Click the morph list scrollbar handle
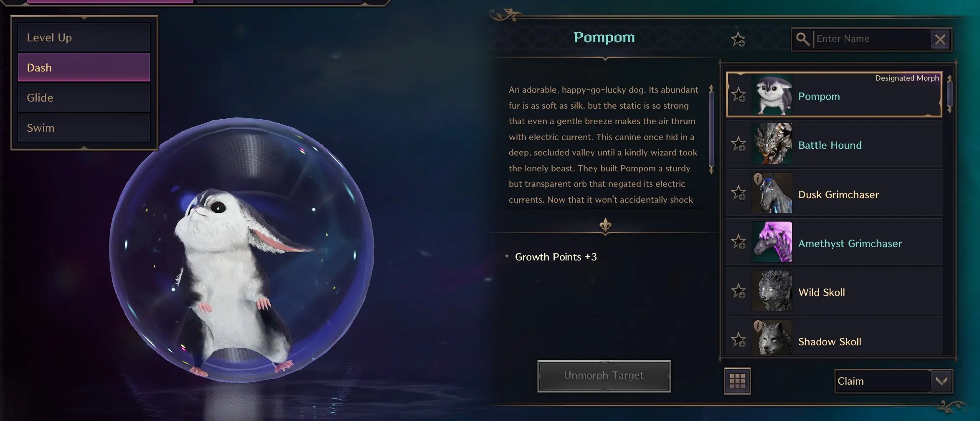This screenshot has height=421, width=980. pos(949,94)
